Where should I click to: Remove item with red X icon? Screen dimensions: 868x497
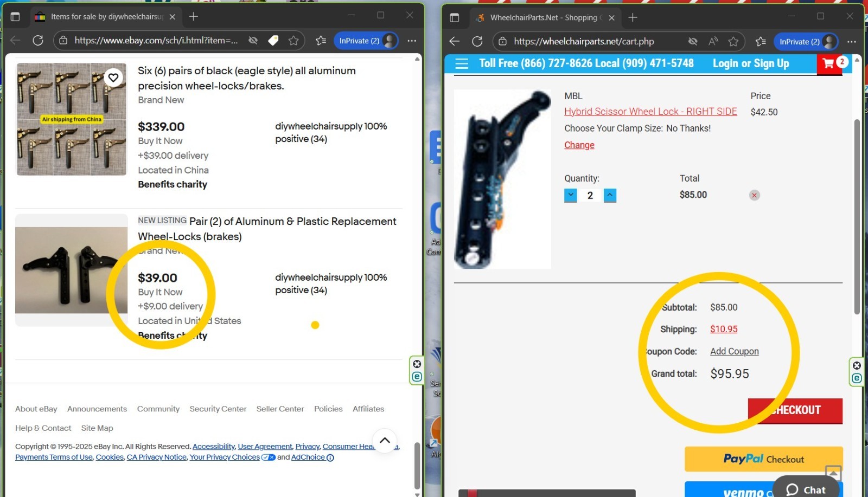coord(754,195)
